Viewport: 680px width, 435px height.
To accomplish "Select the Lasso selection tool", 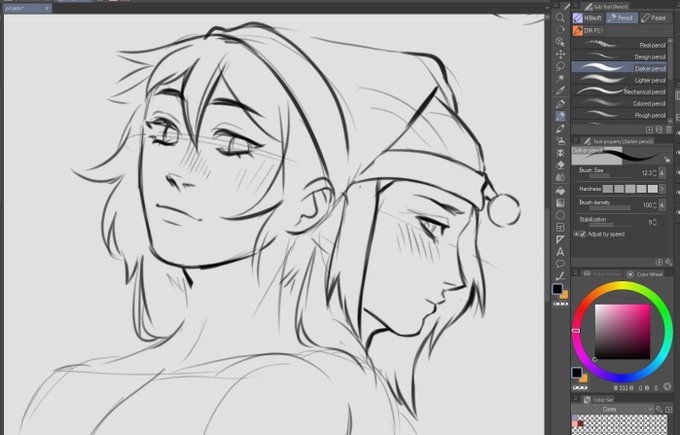I will click(560, 66).
